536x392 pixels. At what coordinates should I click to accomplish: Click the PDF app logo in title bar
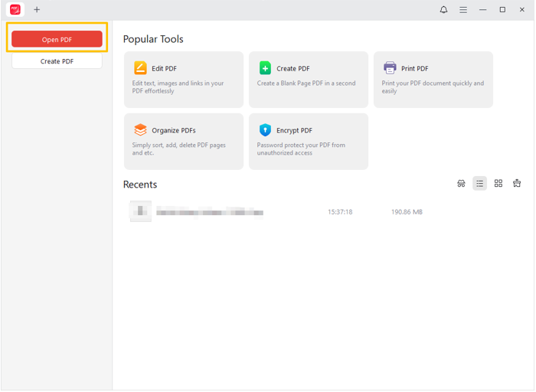pyautogui.click(x=15, y=10)
